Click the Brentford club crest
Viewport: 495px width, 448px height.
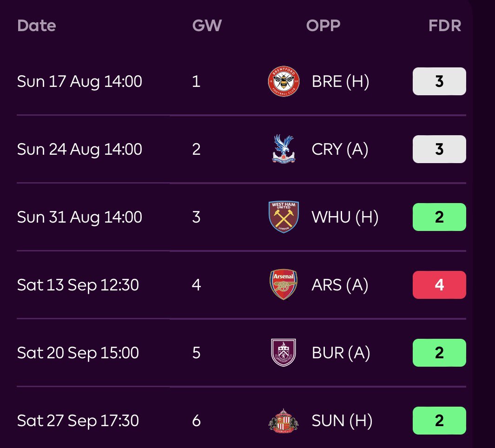pos(284,81)
